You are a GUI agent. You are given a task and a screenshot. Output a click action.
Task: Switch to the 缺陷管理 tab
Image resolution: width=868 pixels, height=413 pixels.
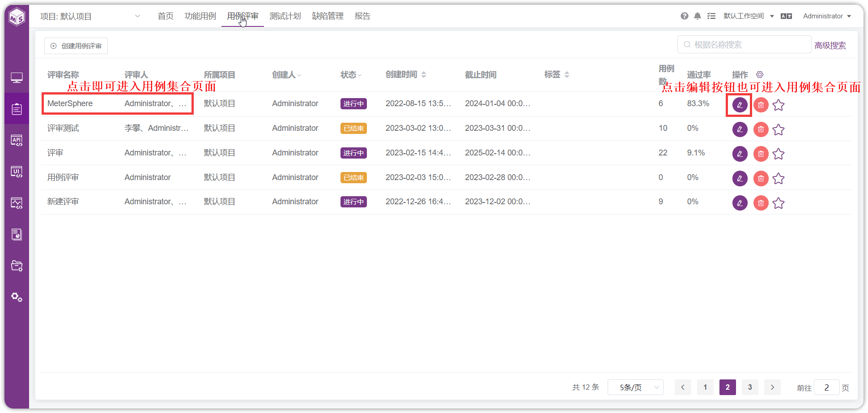(x=328, y=16)
